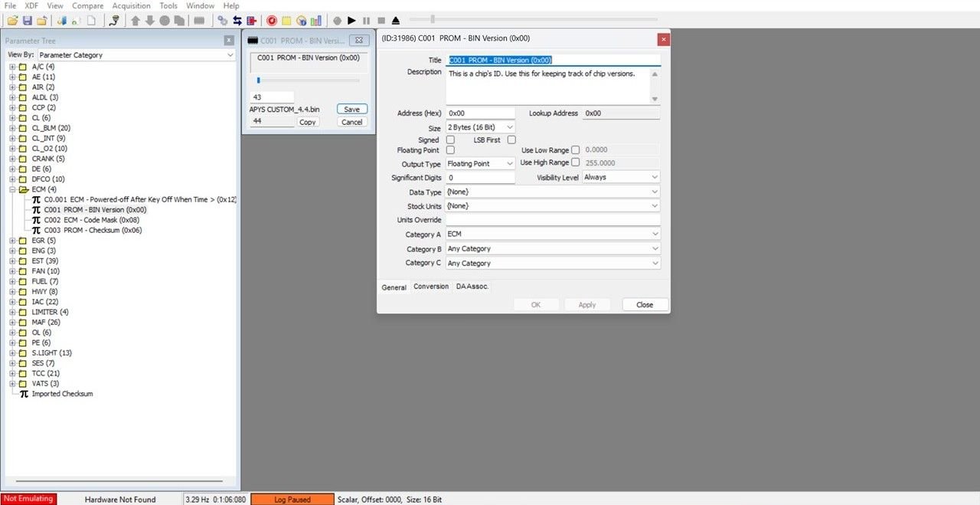Click the scalar value slider track
The width and height of the screenshot is (980, 505).
[x=308, y=80]
